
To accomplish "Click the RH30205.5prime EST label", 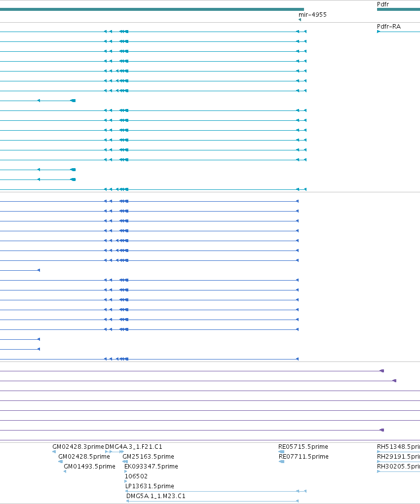I will pos(398,466).
